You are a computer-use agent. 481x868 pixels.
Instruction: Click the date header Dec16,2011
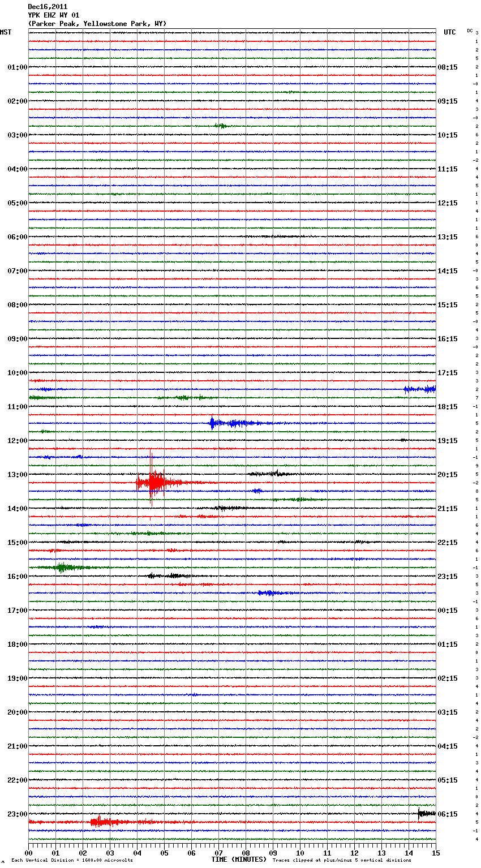pos(48,7)
